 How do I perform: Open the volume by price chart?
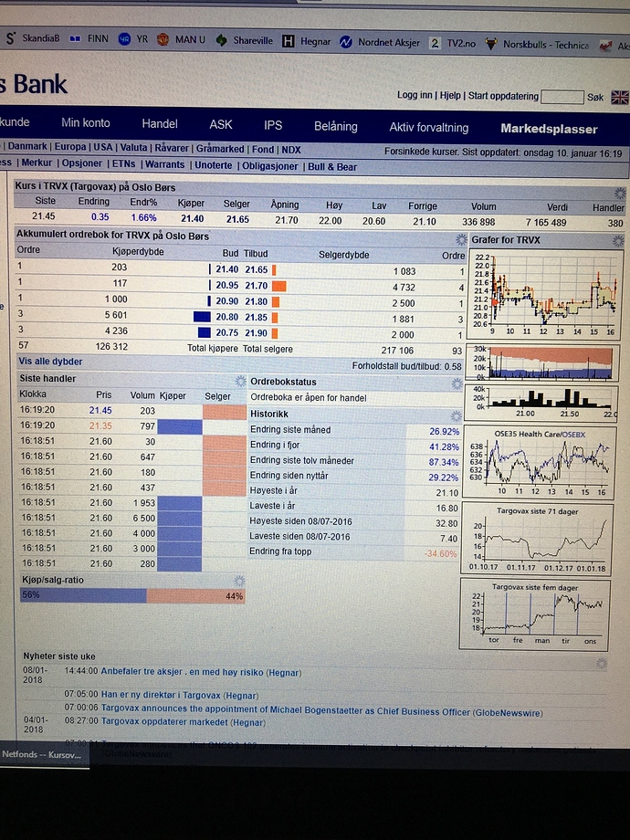[x=541, y=401]
